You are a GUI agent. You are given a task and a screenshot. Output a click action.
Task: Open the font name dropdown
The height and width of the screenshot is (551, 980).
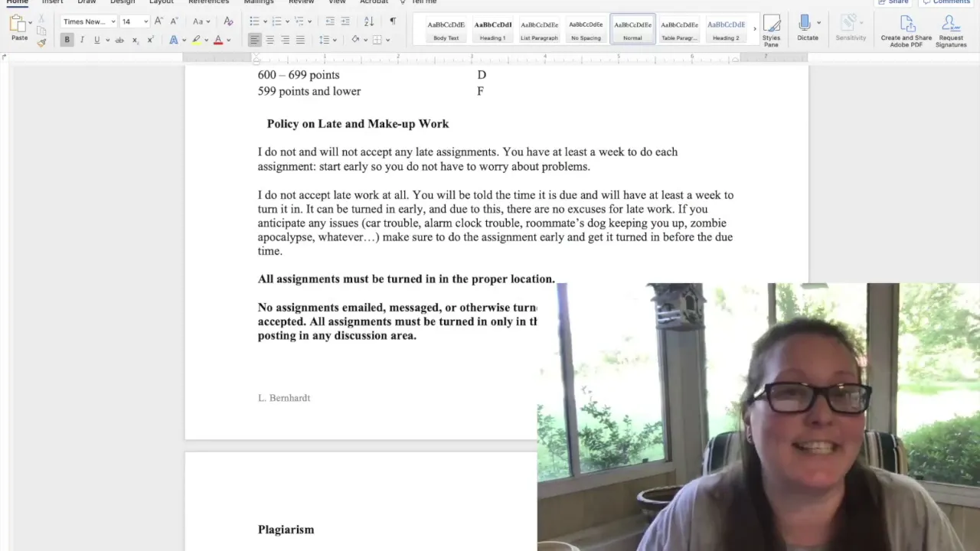(113, 21)
